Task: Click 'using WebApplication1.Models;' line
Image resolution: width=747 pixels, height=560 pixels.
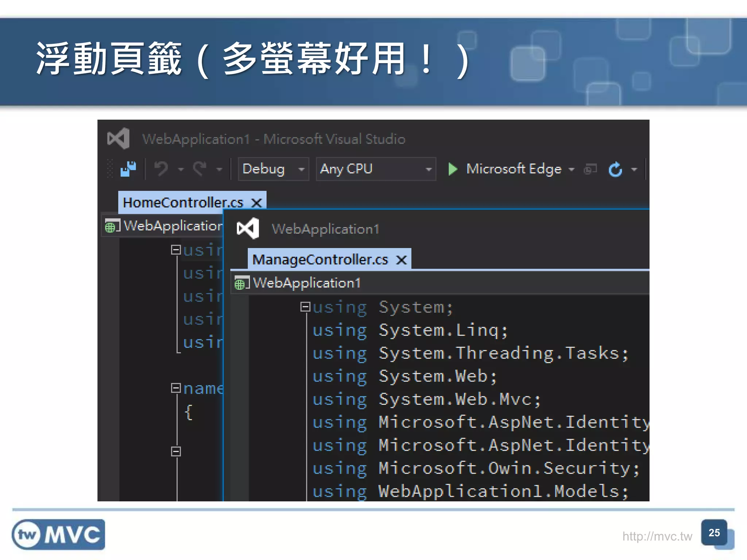Action: (x=471, y=491)
